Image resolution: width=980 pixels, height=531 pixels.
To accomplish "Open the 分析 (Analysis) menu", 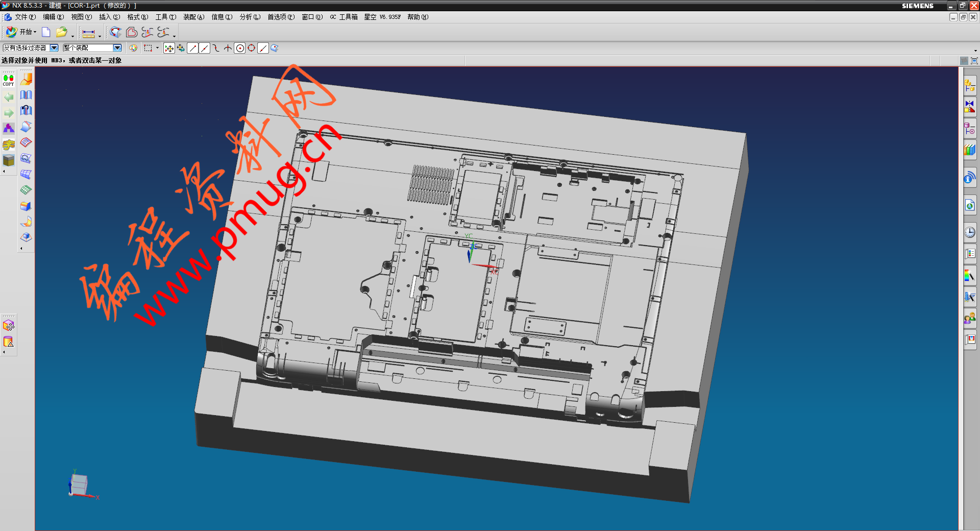I will pos(250,17).
